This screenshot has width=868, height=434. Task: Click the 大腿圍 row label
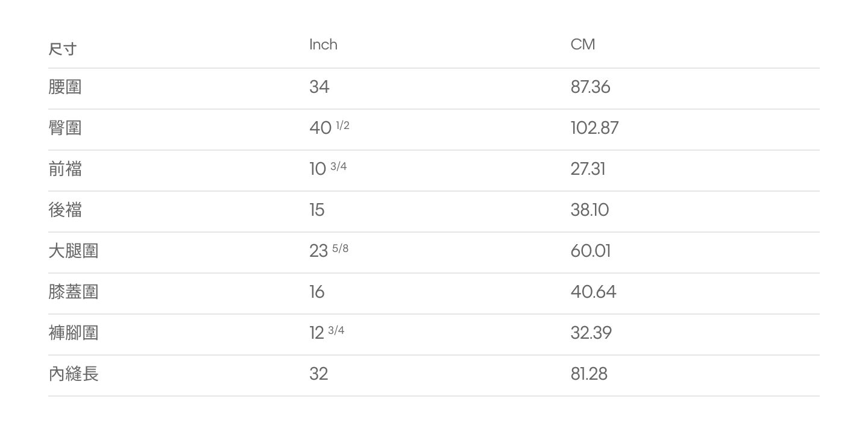coord(74,251)
